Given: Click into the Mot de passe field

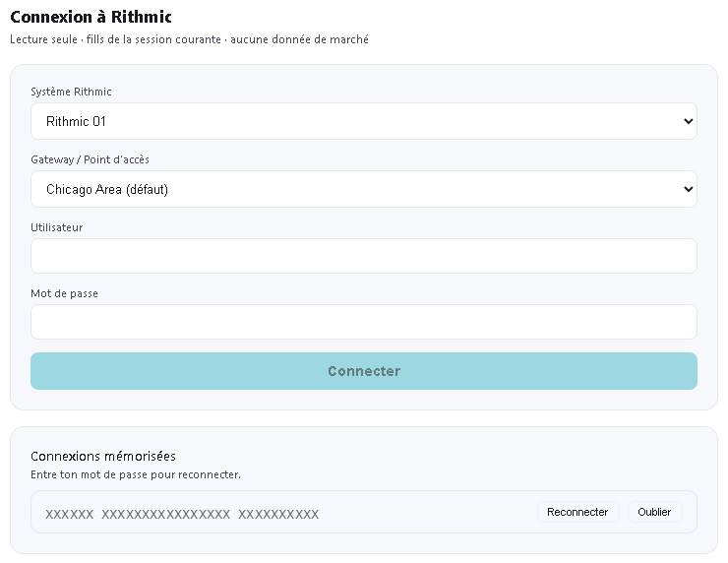Looking at the screenshot, I should (364, 322).
